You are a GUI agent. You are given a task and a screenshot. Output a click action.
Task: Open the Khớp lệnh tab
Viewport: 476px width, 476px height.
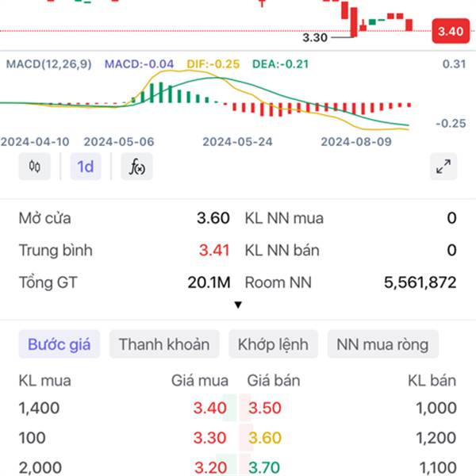(x=273, y=344)
